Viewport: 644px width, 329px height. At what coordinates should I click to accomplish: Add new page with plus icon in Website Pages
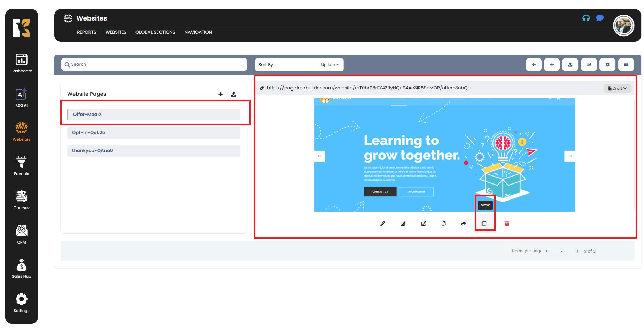(220, 94)
